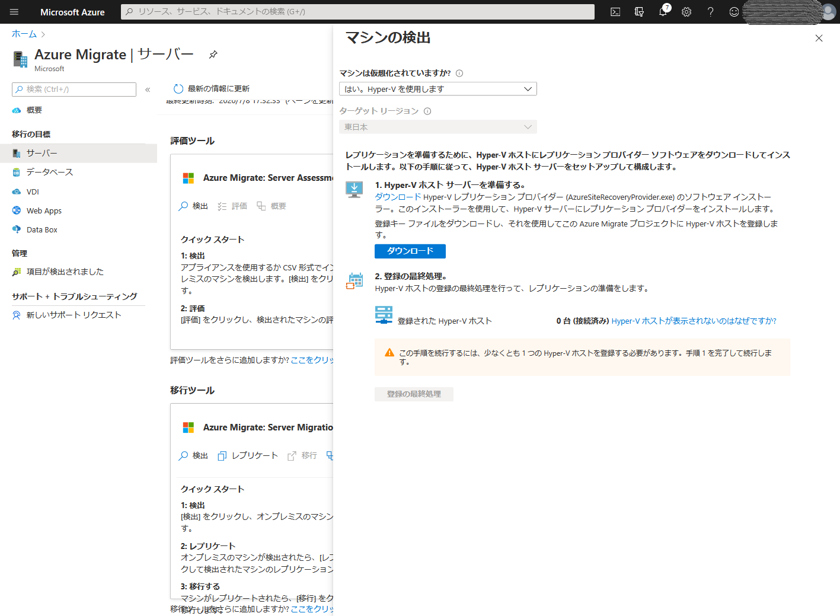Click 検出 in the Server Assessment tool
Image resolution: width=840 pixels, height=616 pixels.
click(193, 206)
